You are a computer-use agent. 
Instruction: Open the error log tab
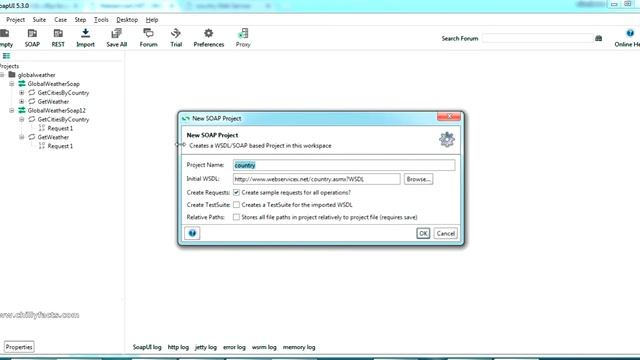234,347
